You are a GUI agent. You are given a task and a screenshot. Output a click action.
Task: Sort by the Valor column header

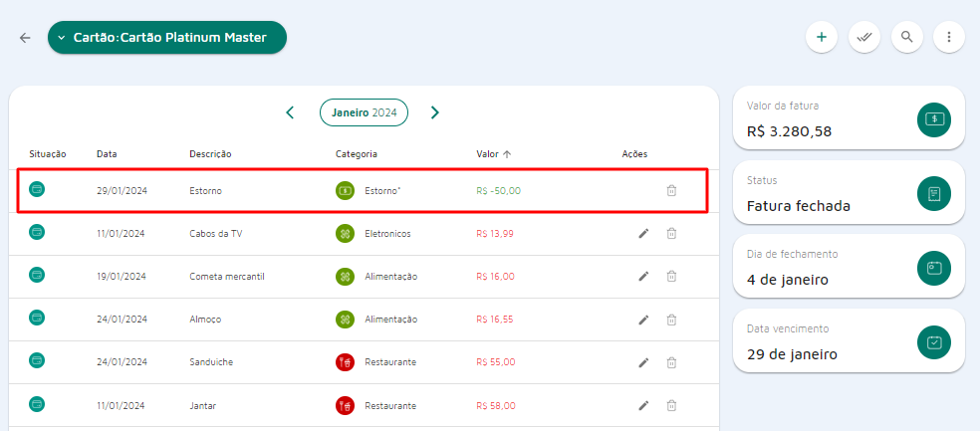tap(493, 154)
